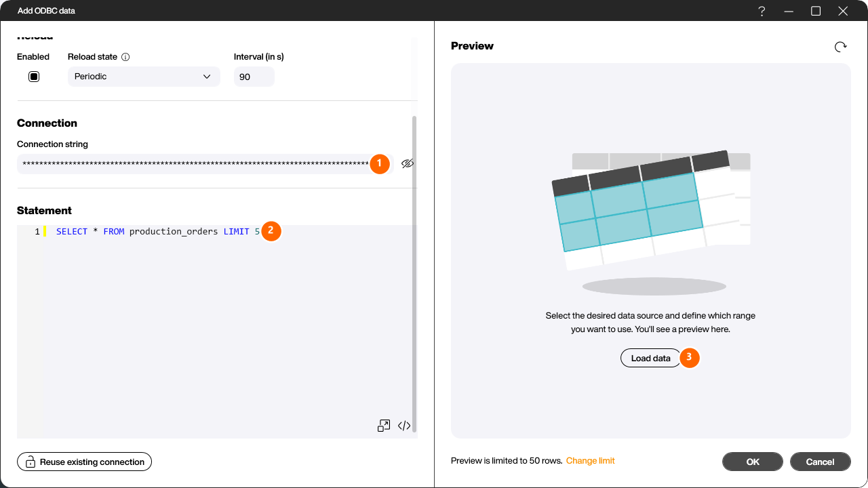Click the 'Preview' panel heading
868x488 pixels.
pos(472,46)
